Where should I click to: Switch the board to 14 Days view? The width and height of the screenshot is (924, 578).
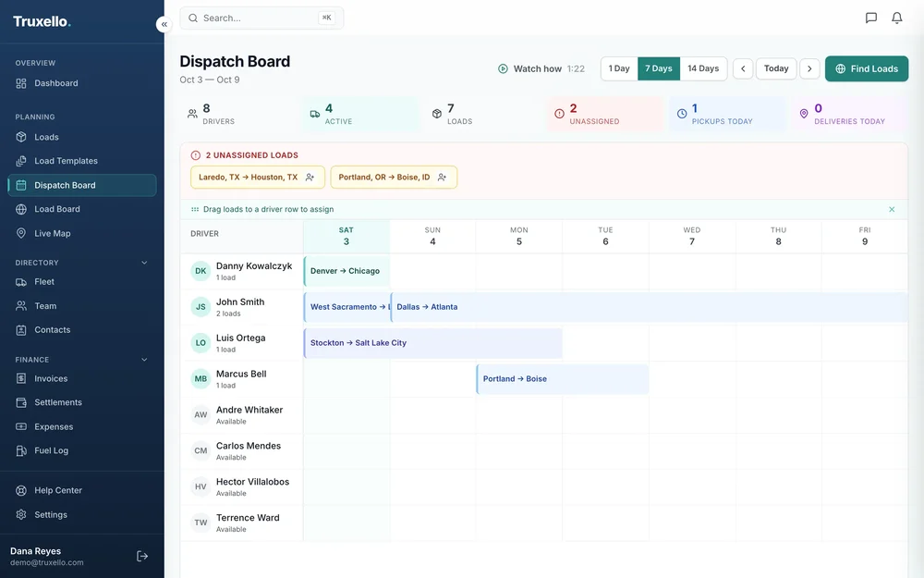pyautogui.click(x=703, y=68)
